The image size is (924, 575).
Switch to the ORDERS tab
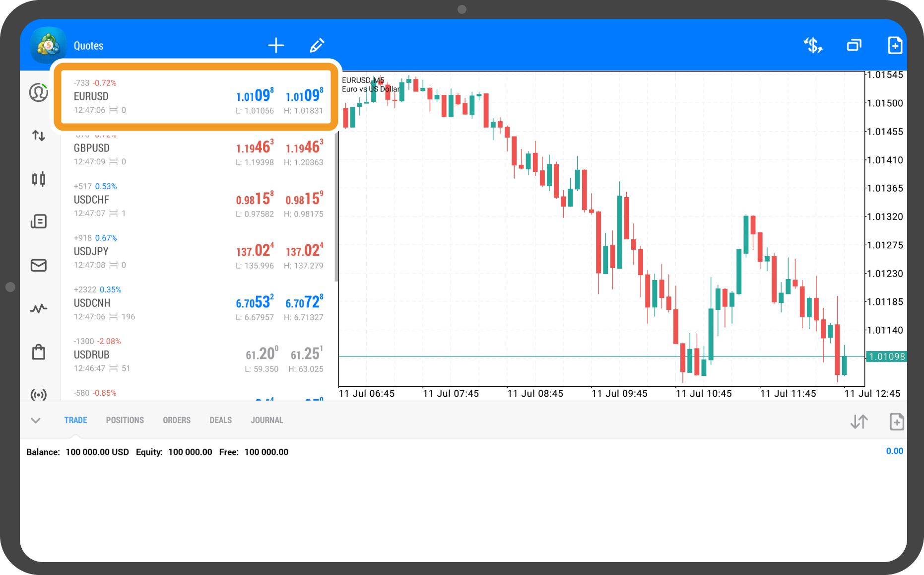[177, 420]
